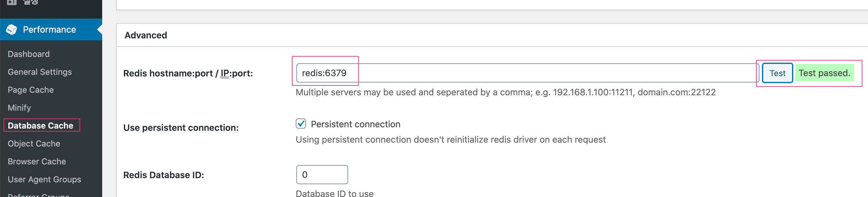This screenshot has height=197, width=868.
Task: Open General Settings in the sidebar
Action: 40,72
